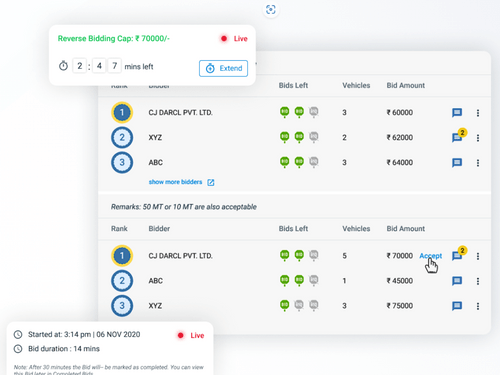The image size is (500, 375).
Task: Open more options for ABC ₹ 45000 row
Action: tap(478, 281)
